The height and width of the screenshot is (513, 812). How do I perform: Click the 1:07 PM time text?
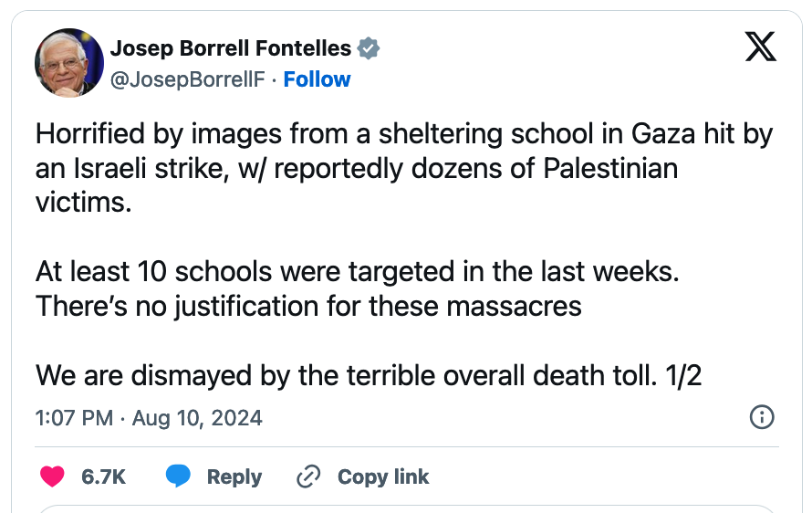74,418
